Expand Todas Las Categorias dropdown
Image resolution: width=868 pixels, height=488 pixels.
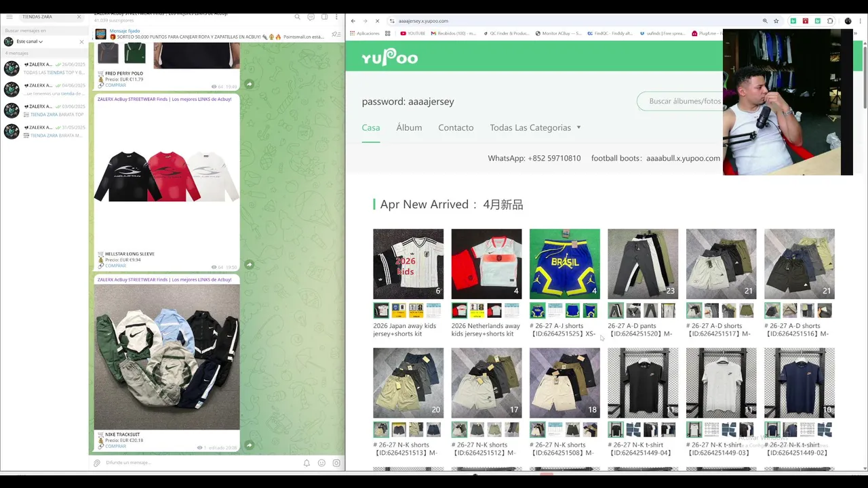click(x=536, y=127)
